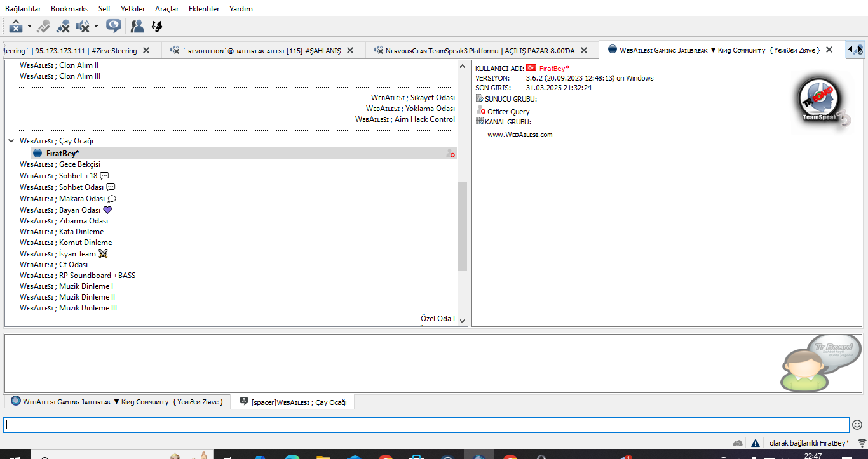Select the Komut Dinleme channel
Viewport: 868px width, 459px height.
click(x=66, y=243)
